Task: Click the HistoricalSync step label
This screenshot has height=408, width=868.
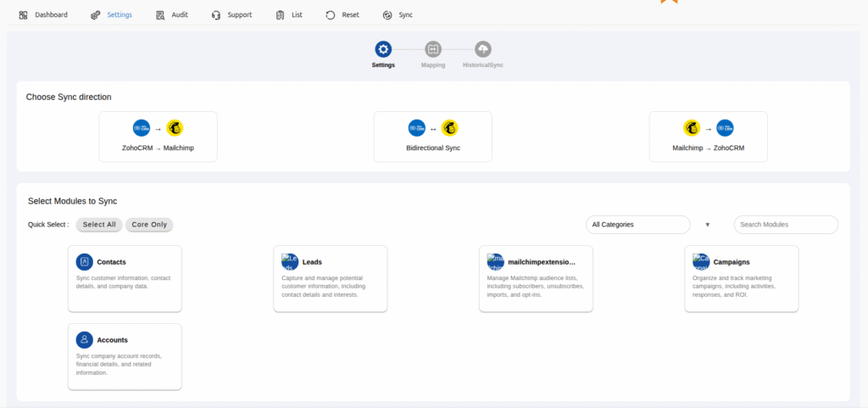Action: [483, 65]
